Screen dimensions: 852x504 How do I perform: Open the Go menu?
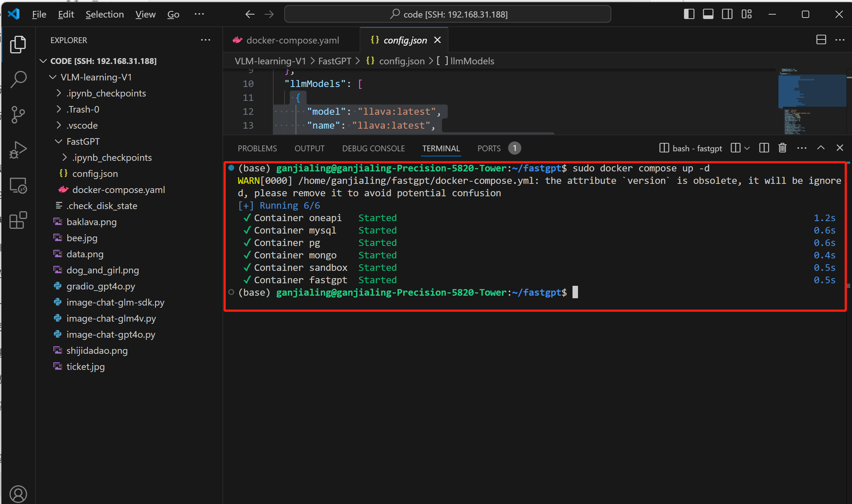tap(173, 14)
